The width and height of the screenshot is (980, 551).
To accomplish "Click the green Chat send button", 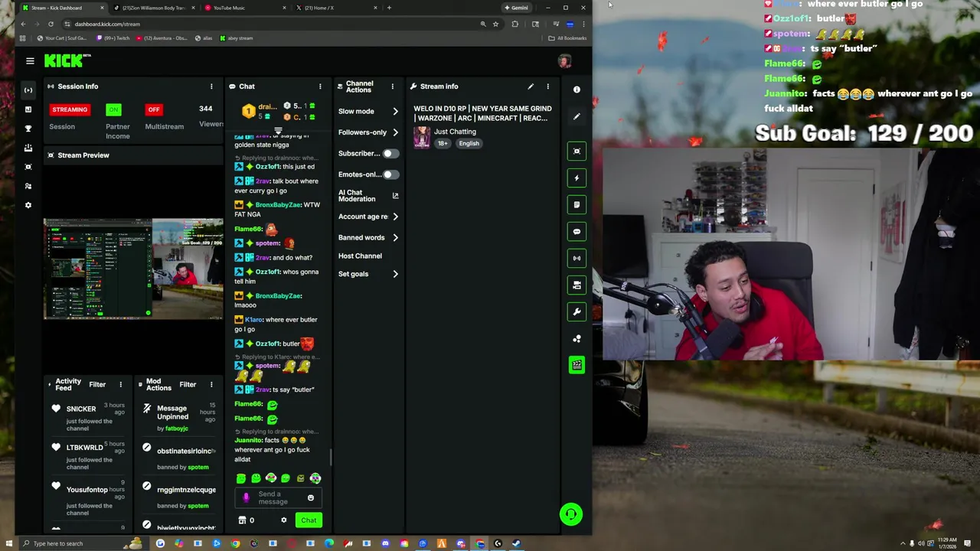I will click(309, 520).
